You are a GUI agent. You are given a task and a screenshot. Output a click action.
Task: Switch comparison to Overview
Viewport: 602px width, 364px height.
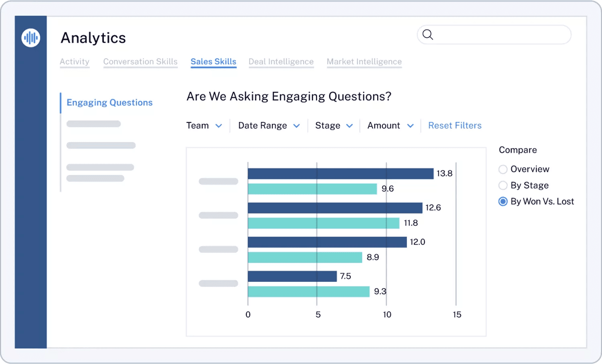point(503,169)
